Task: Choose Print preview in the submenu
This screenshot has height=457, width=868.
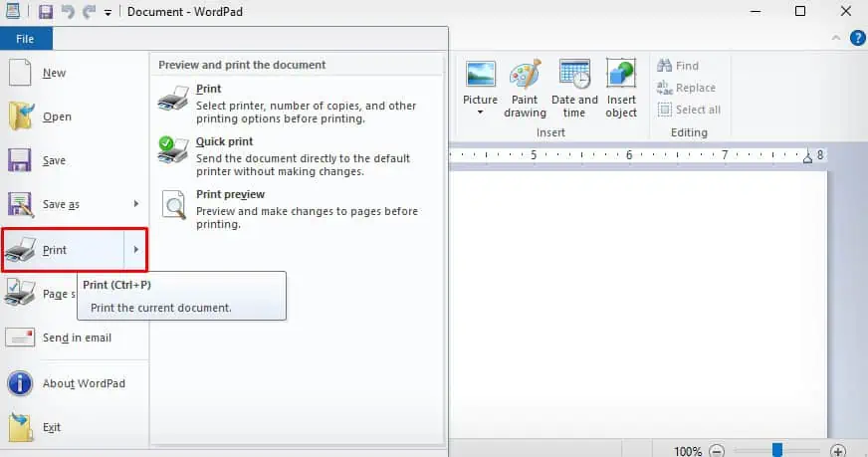Action: (297, 209)
